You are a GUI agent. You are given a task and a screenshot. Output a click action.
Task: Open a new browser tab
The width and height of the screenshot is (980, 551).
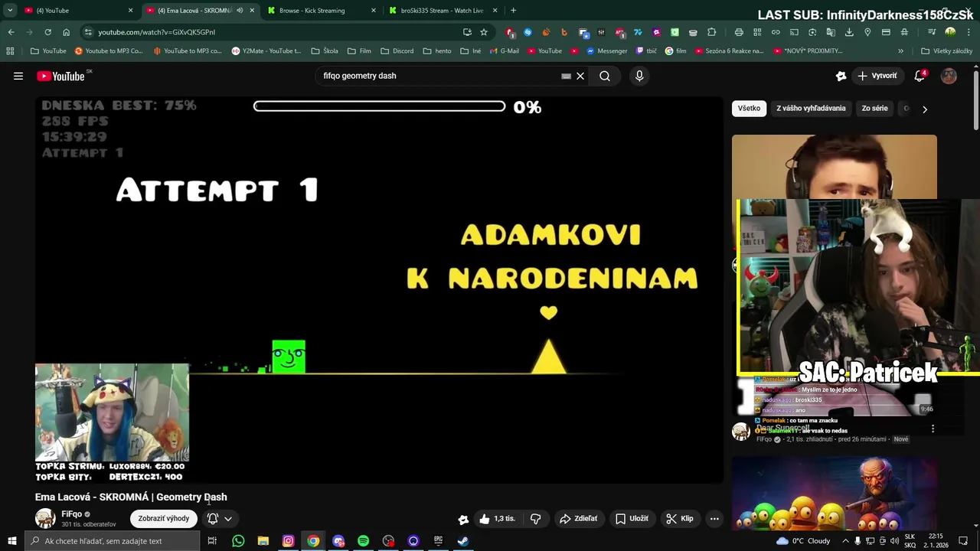513,11
